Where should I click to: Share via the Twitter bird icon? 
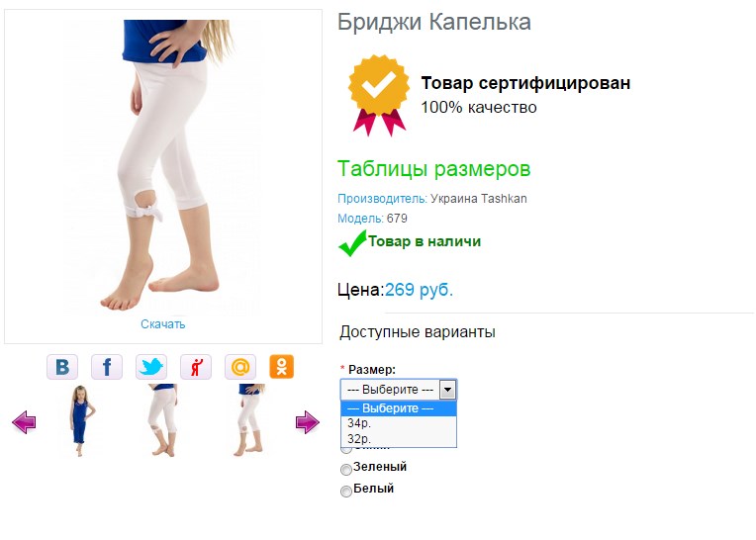coord(151,367)
